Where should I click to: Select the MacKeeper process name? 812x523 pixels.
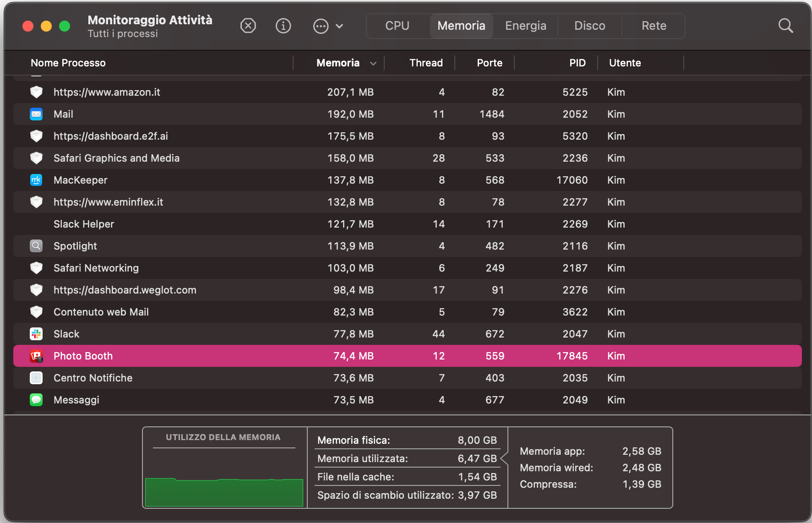click(81, 180)
